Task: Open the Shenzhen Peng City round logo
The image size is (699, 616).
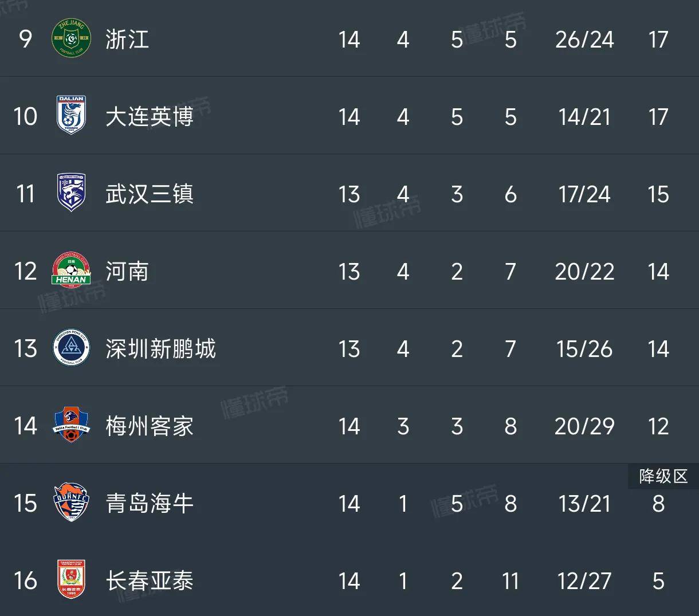Action: tap(72, 348)
